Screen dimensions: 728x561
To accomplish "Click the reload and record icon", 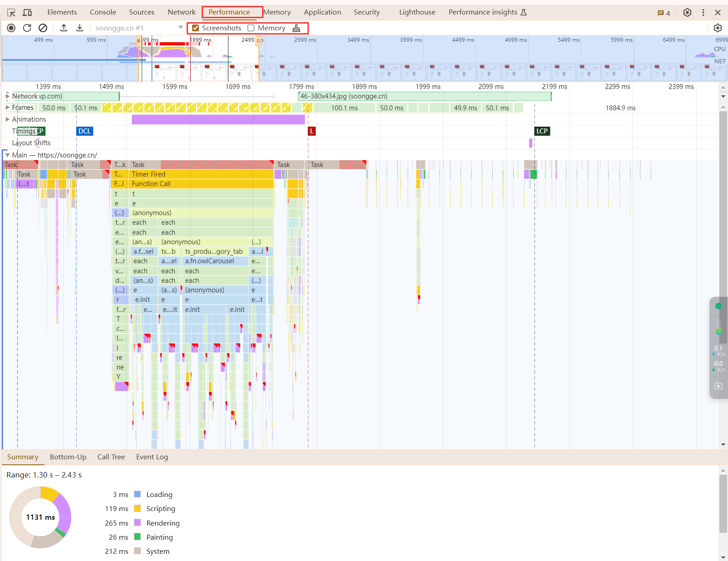I will [x=27, y=28].
